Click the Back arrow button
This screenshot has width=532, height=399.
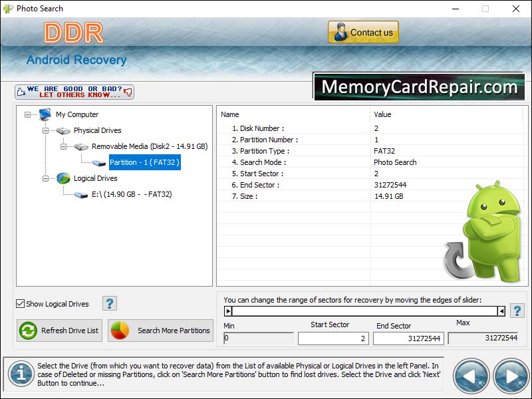point(471,376)
